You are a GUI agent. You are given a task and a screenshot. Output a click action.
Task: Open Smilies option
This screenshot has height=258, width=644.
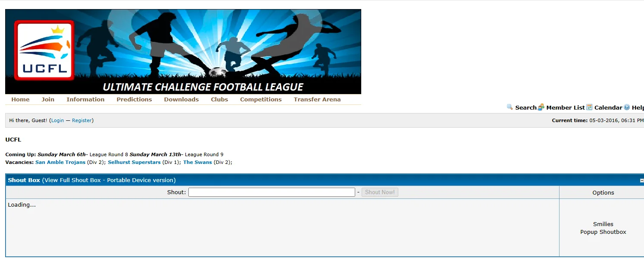603,224
